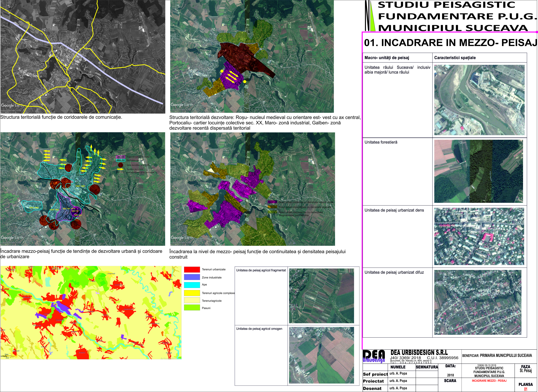Open the dense urban landscape aerial photo
538x392 pixels.
pyautogui.click(x=479, y=236)
